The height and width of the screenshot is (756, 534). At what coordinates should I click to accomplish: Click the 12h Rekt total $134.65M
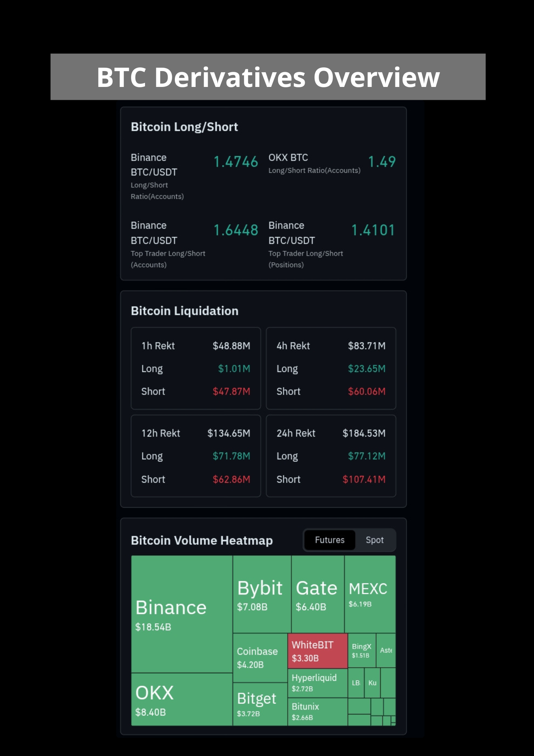click(x=228, y=433)
